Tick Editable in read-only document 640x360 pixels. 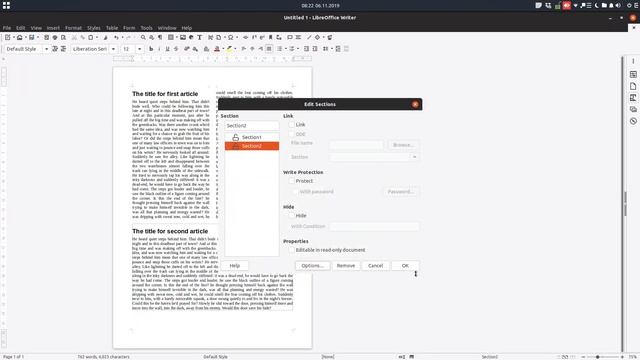[x=291, y=250]
